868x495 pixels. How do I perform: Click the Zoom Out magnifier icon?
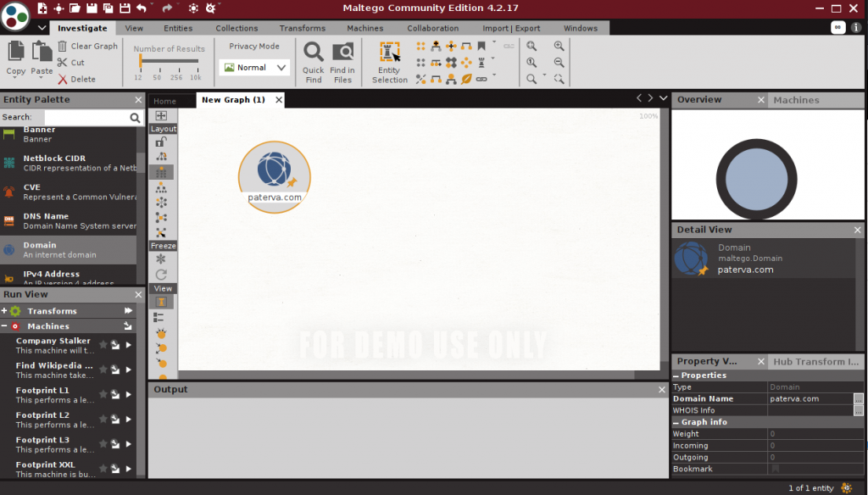pos(559,63)
